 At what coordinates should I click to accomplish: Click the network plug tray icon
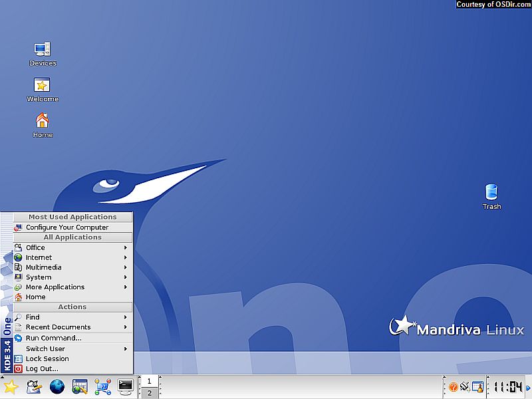[465, 386]
